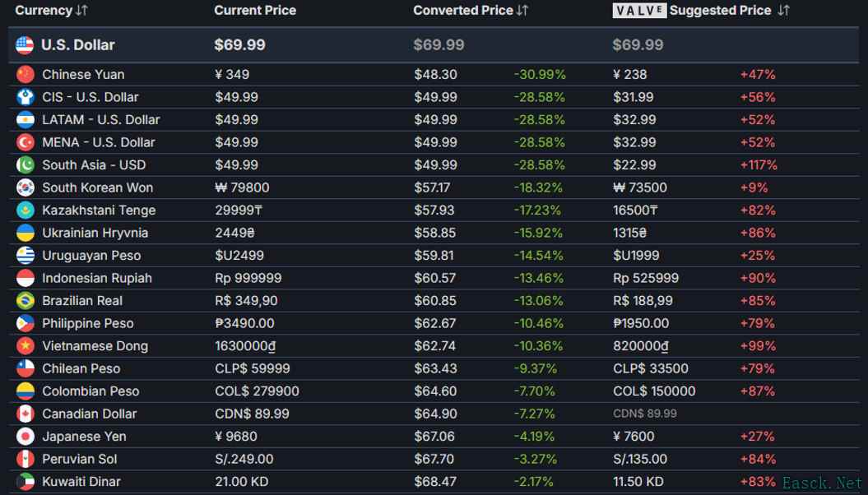
Task: Sort by the Valve Suggested Price arrows
Action: click(783, 11)
